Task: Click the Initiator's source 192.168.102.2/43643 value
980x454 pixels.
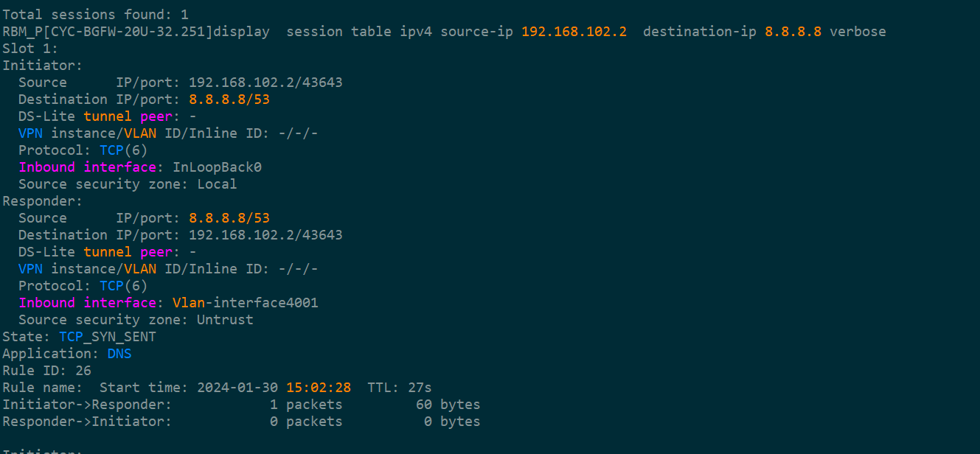Action: pyautogui.click(x=265, y=83)
